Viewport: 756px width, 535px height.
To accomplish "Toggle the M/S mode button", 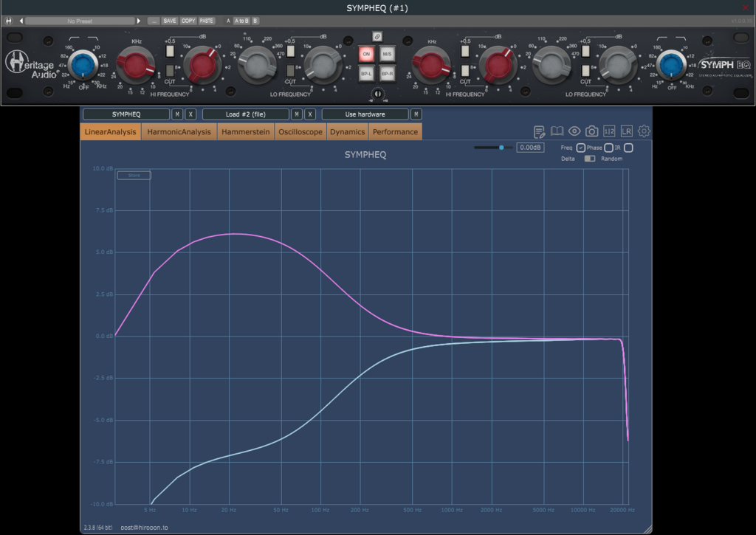I will click(x=387, y=54).
